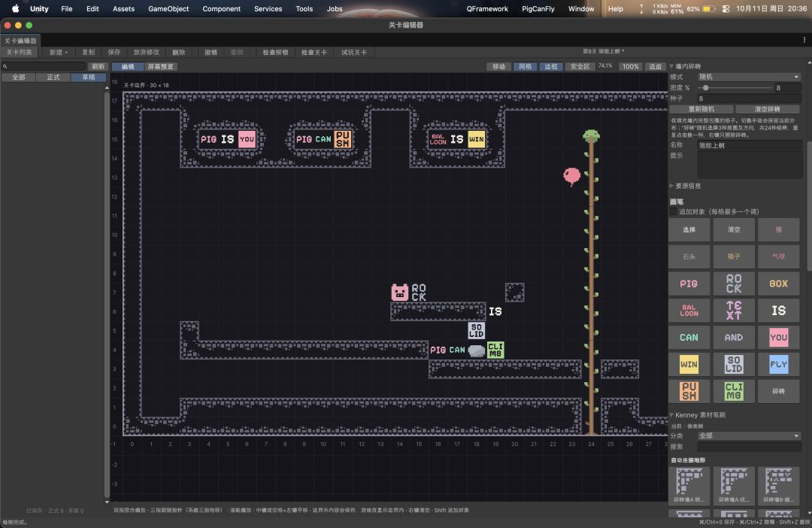Select the blue FLY brush tile

tap(778, 364)
